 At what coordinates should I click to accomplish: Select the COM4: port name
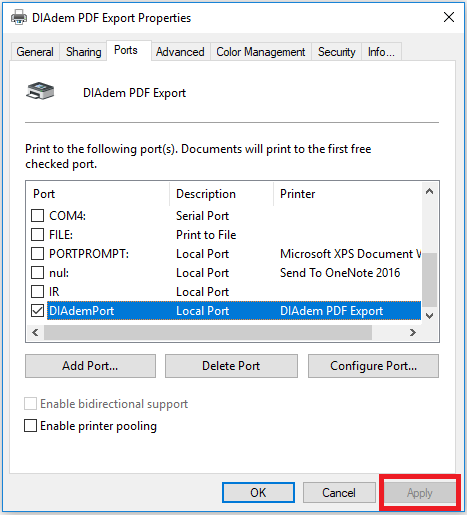coord(68,216)
